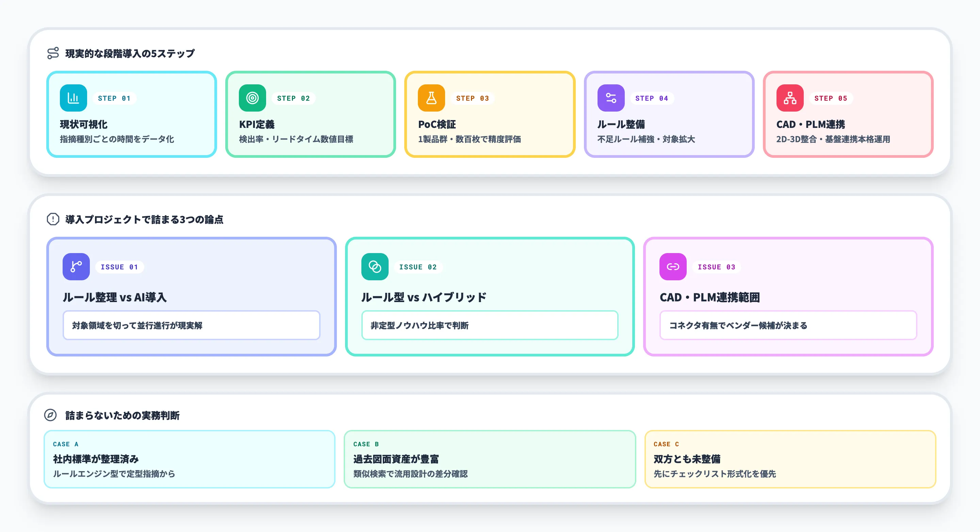Screen dimensions: 980x532
Task: Open the 現状可視化 step card
Action: coord(132,114)
